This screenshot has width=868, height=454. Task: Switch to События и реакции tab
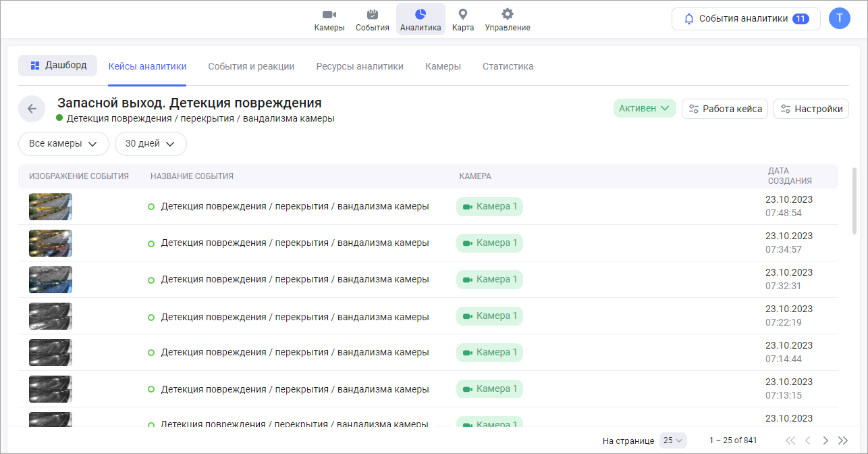[x=251, y=66]
